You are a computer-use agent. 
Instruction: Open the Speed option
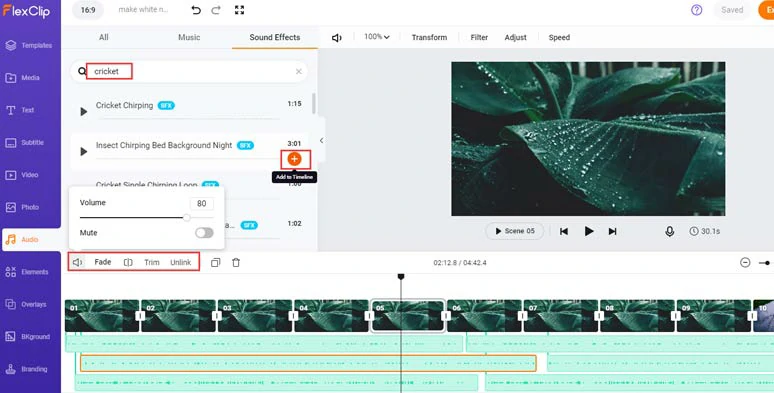coord(559,38)
